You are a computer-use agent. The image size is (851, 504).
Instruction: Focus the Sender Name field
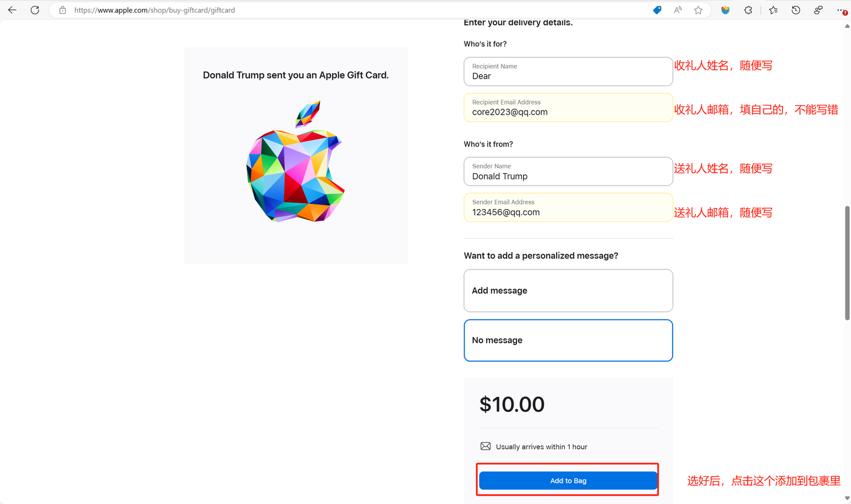pos(568,171)
